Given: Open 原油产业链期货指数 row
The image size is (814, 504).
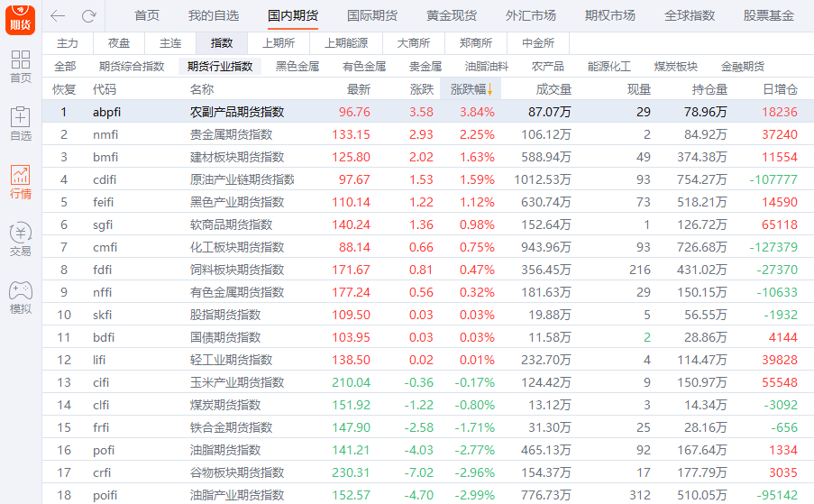Looking at the screenshot, I should [428, 179].
